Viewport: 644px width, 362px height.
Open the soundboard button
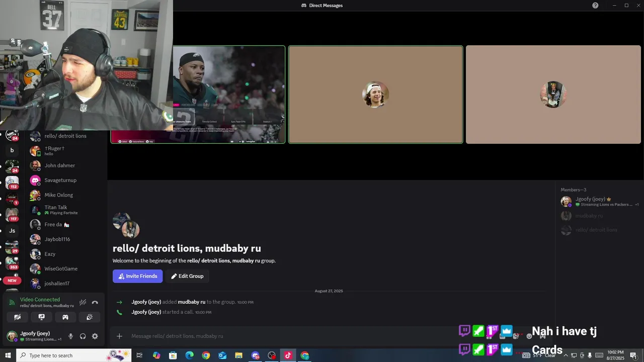point(90,317)
